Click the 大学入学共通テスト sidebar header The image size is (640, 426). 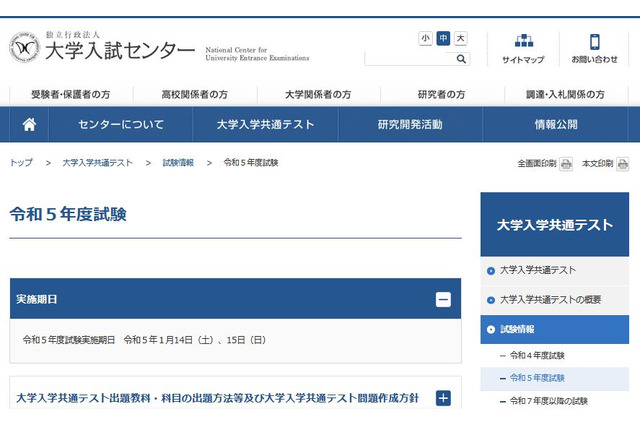555,224
